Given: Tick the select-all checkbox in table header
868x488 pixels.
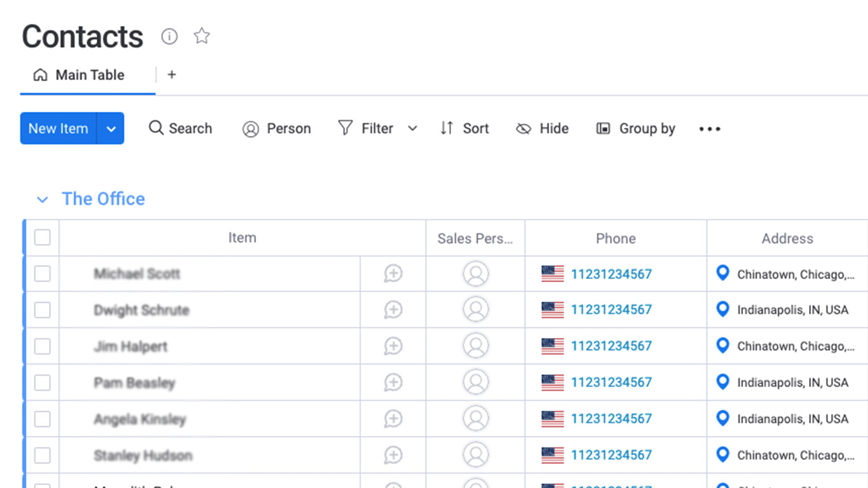Looking at the screenshot, I should click(42, 238).
